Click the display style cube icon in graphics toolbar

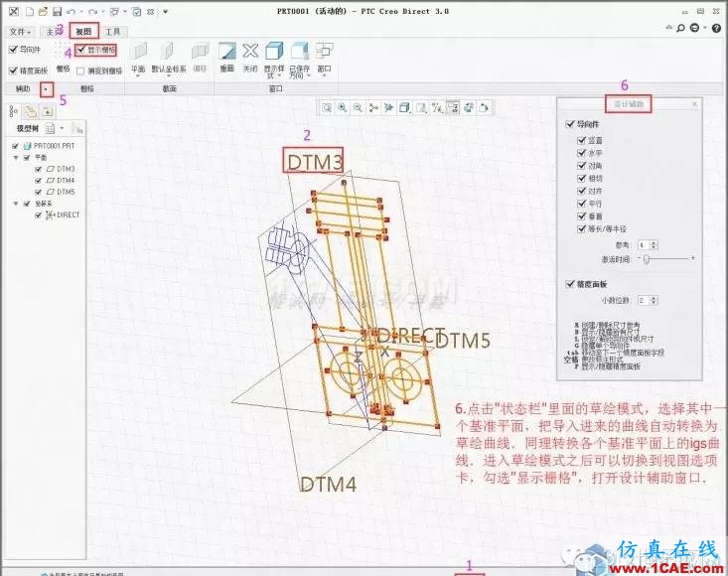[x=405, y=107]
